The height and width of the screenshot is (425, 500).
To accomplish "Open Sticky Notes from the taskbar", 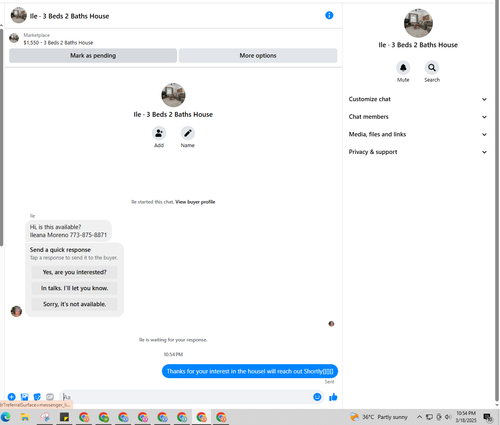I will pyautogui.click(x=64, y=417).
